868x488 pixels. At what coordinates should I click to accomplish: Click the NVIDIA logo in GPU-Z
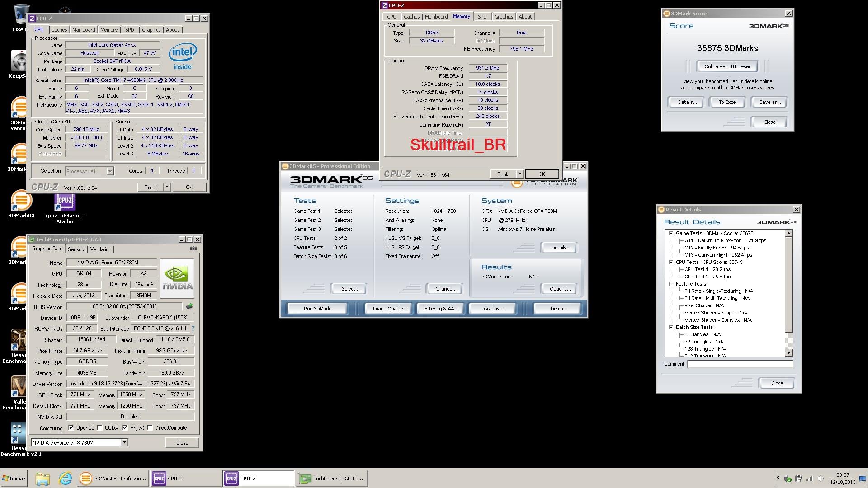point(177,278)
